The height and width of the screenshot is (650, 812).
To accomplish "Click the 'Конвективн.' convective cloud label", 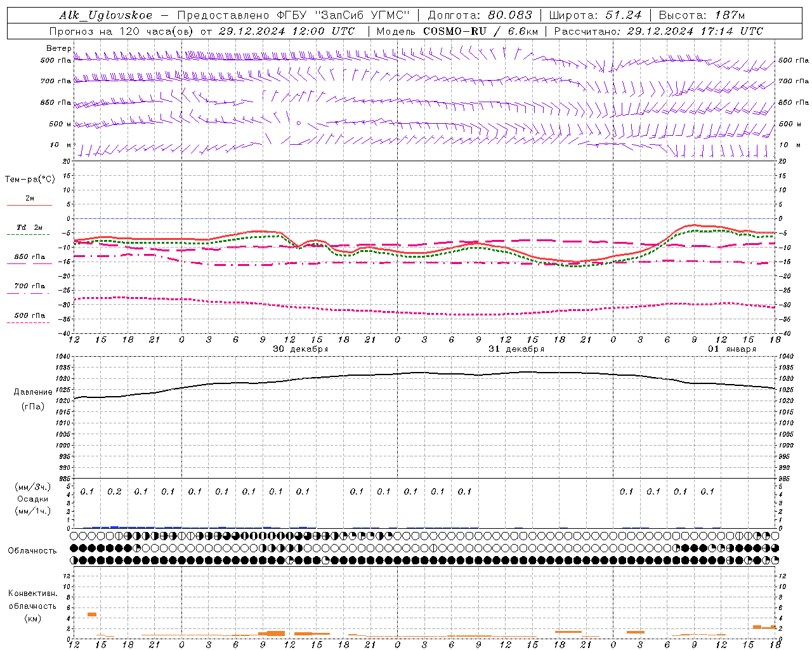I will [x=32, y=594].
